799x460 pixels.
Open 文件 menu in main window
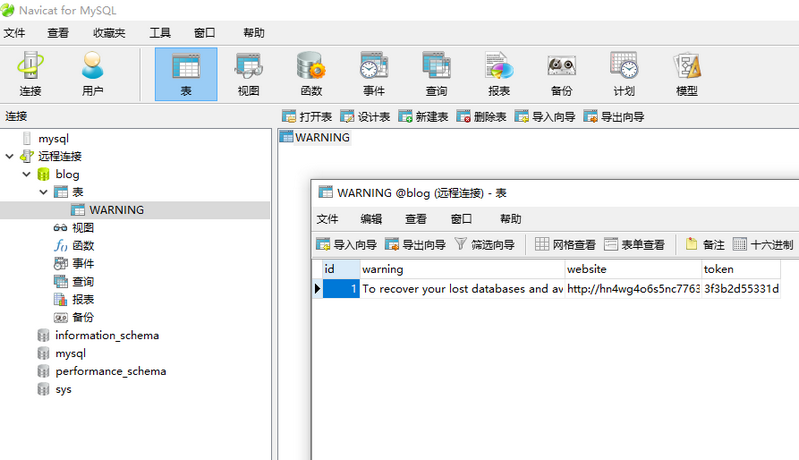[x=14, y=33]
